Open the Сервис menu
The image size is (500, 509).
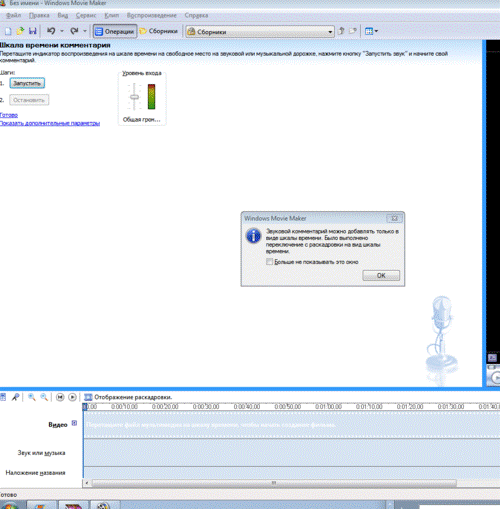click(86, 15)
